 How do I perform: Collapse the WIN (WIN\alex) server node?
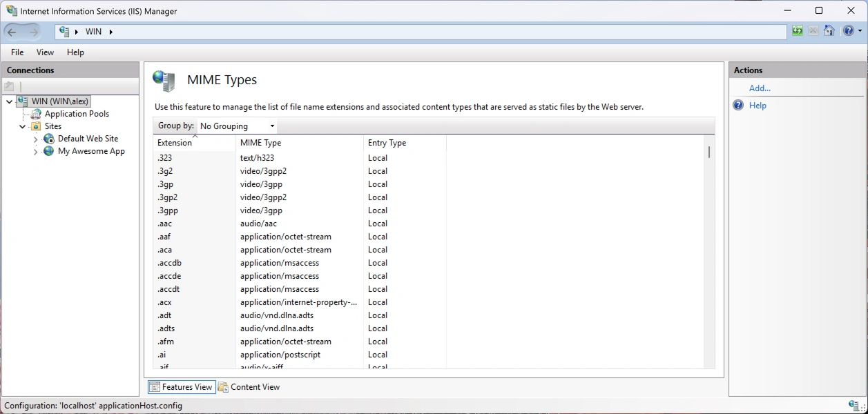(x=9, y=101)
